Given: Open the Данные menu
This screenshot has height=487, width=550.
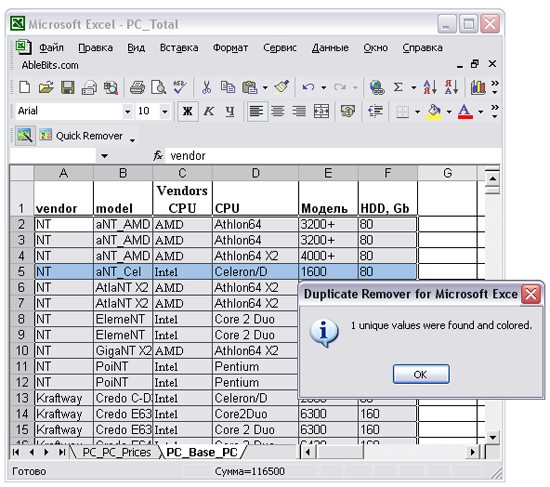Looking at the screenshot, I should coord(330,48).
